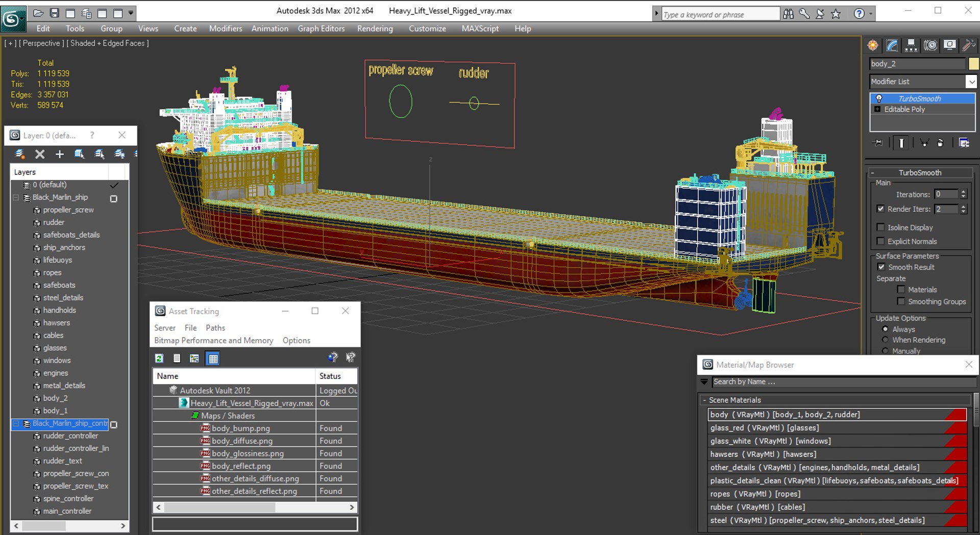The height and width of the screenshot is (535, 980).
Task: Expand the Editable Poly modifier sub-levels
Action: (877, 109)
